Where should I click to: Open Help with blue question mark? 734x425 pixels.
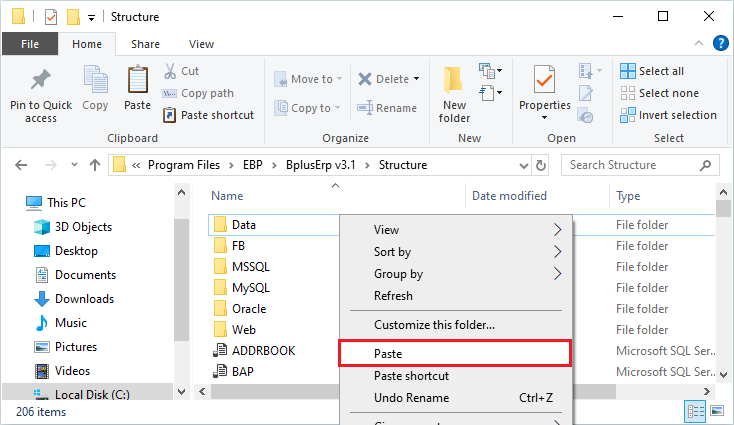coord(720,44)
